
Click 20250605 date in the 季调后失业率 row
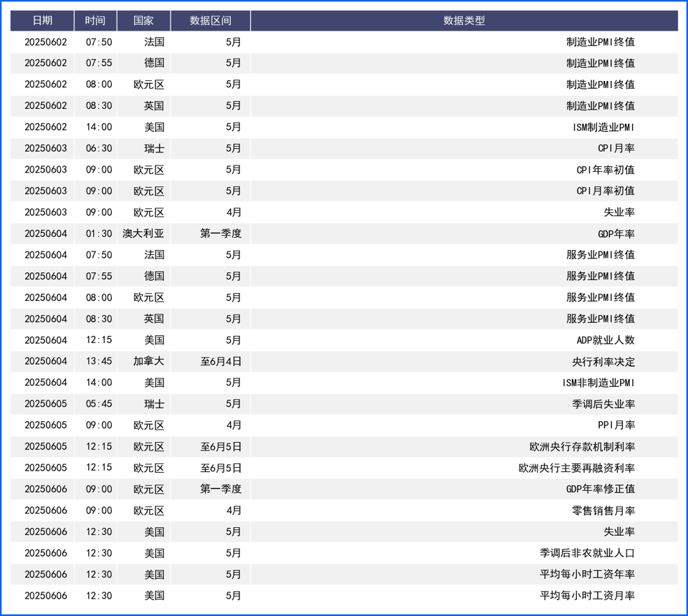[x=46, y=404]
